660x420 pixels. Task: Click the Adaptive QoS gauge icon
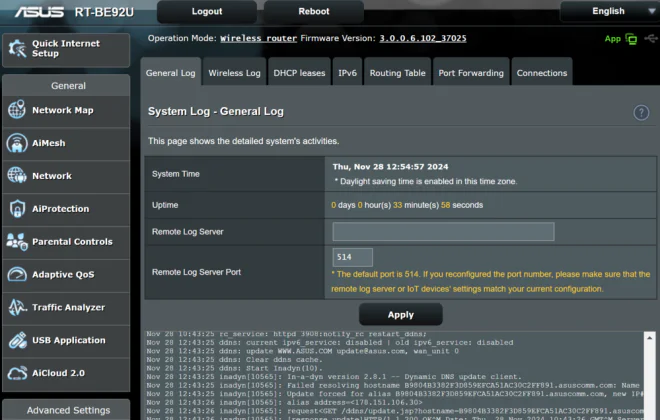click(17, 274)
